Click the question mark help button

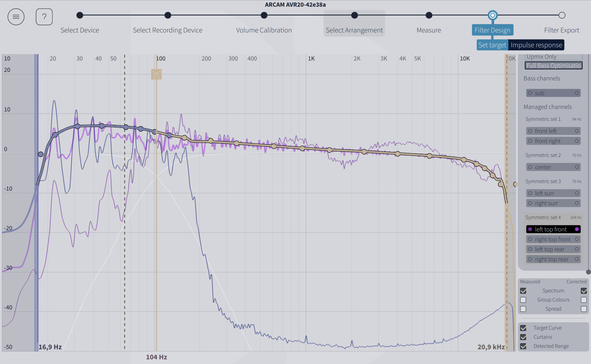(44, 17)
